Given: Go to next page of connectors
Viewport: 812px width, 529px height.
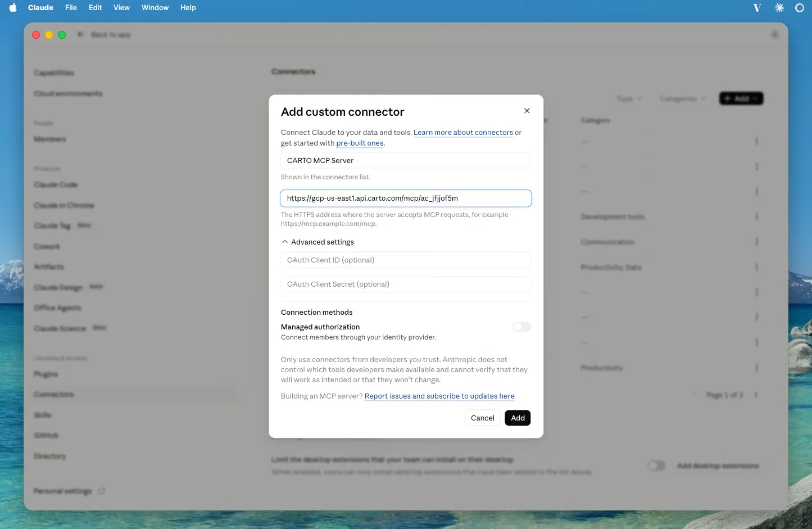Looking at the screenshot, I should click(x=756, y=395).
